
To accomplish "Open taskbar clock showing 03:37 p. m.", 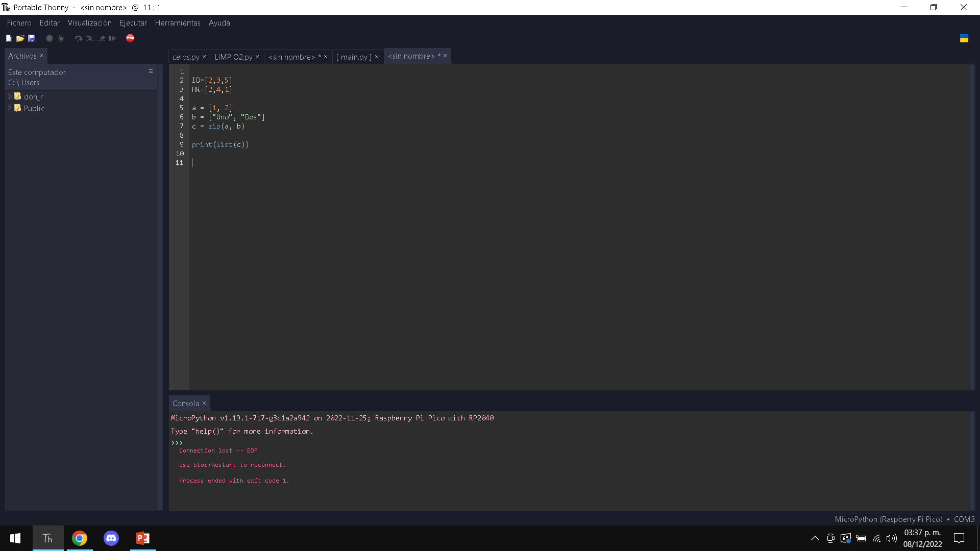I will tap(922, 538).
